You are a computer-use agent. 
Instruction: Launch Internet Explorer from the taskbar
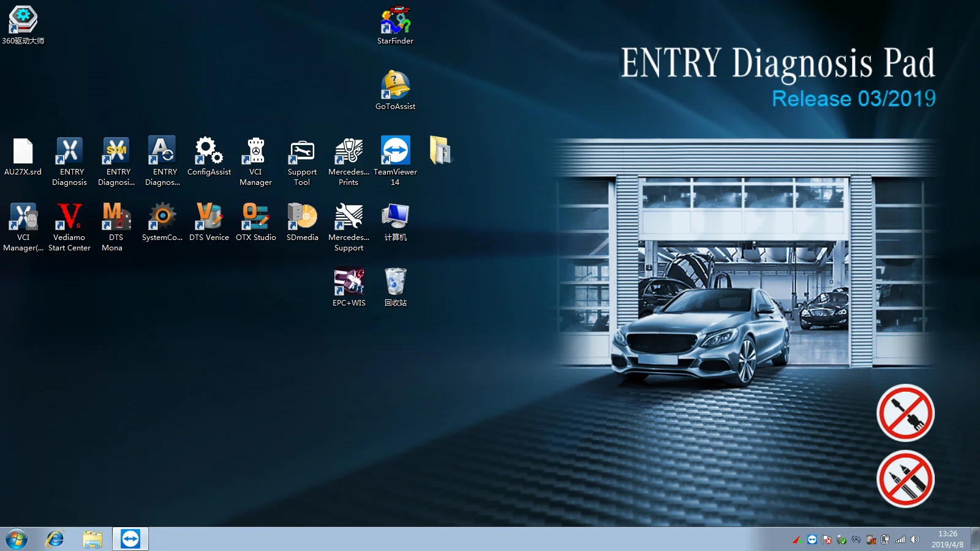pos(55,539)
